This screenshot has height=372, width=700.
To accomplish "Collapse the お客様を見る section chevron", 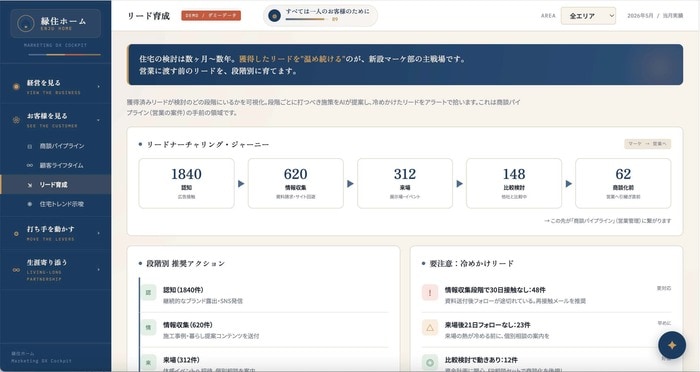I will click(x=99, y=120).
